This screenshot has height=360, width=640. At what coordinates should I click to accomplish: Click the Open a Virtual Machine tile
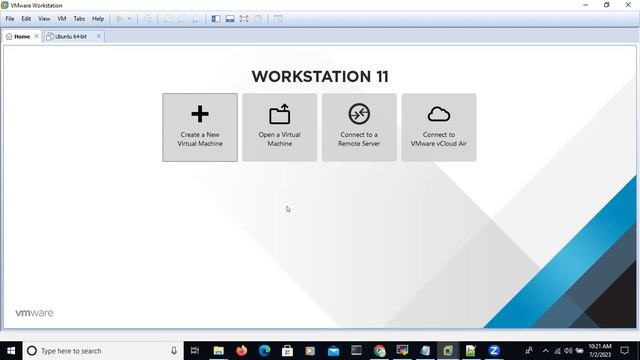click(x=280, y=127)
